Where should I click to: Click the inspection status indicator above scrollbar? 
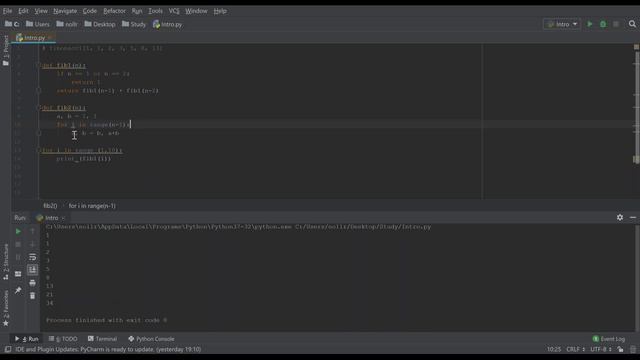coord(636,47)
